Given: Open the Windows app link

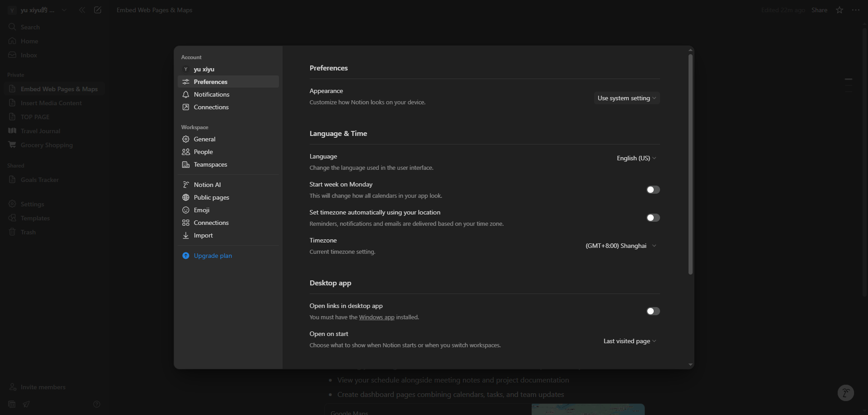Looking at the screenshot, I should point(377,317).
